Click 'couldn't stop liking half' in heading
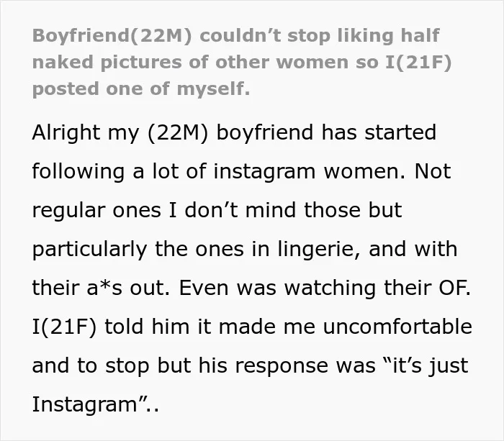Image resolution: width=504 pixels, height=441 pixels. click(x=320, y=36)
